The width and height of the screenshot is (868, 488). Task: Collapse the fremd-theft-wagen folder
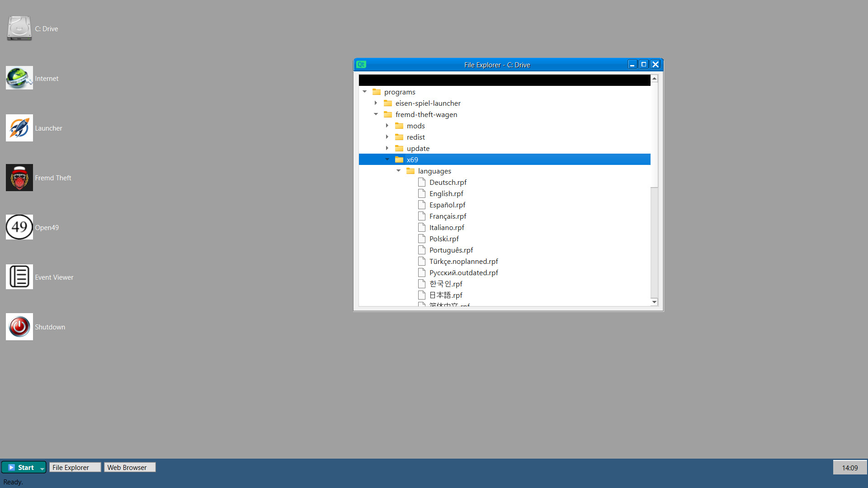pos(376,114)
